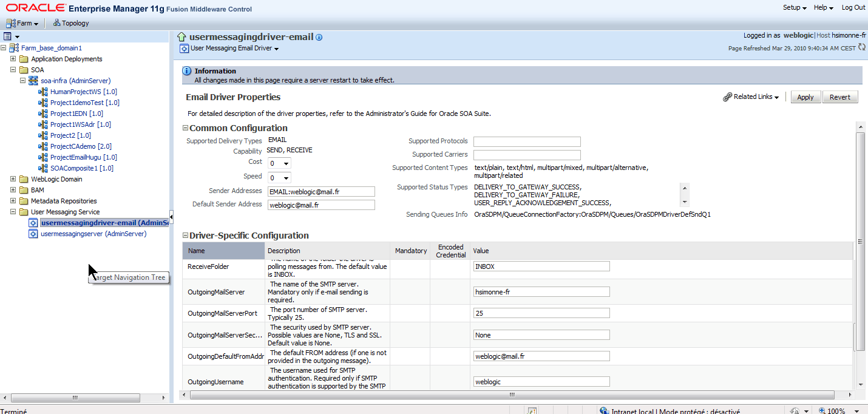Image resolution: width=868 pixels, height=414 pixels.
Task: Collapse the soa-infra (AdminServer) node
Action: click(23, 81)
